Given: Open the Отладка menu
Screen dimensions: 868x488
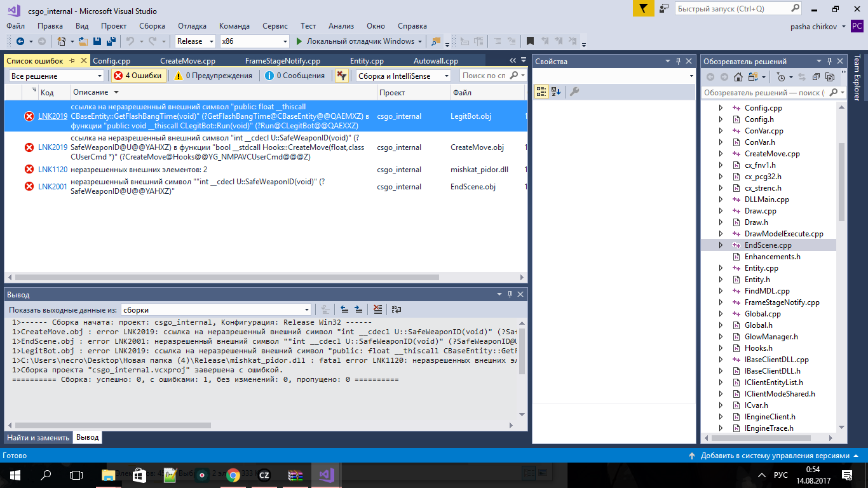Looking at the screenshot, I should click(x=192, y=26).
